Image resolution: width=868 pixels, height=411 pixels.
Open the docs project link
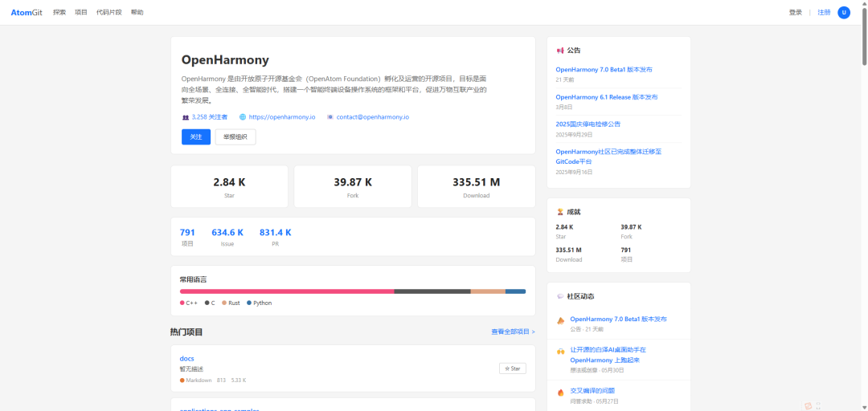point(186,359)
